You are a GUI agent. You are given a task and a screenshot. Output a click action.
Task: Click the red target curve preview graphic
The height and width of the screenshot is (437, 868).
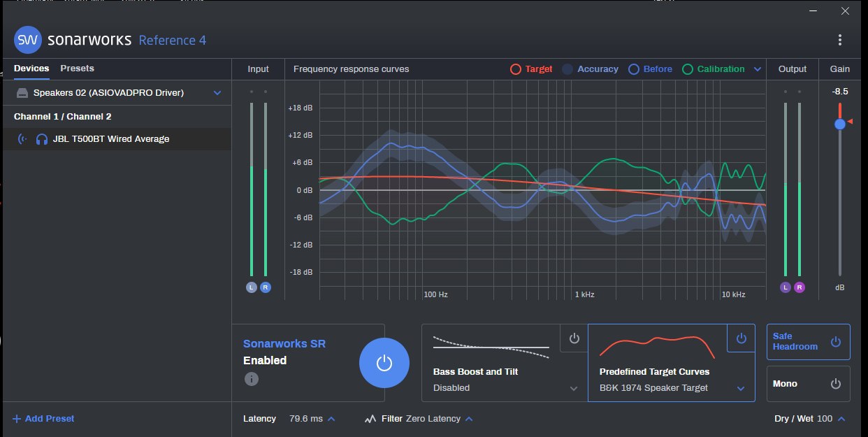click(657, 346)
